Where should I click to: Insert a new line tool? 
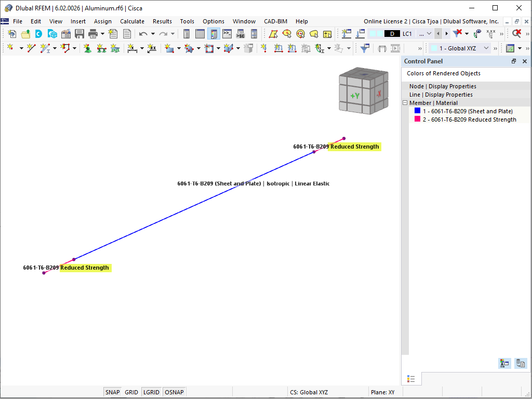coord(31,48)
